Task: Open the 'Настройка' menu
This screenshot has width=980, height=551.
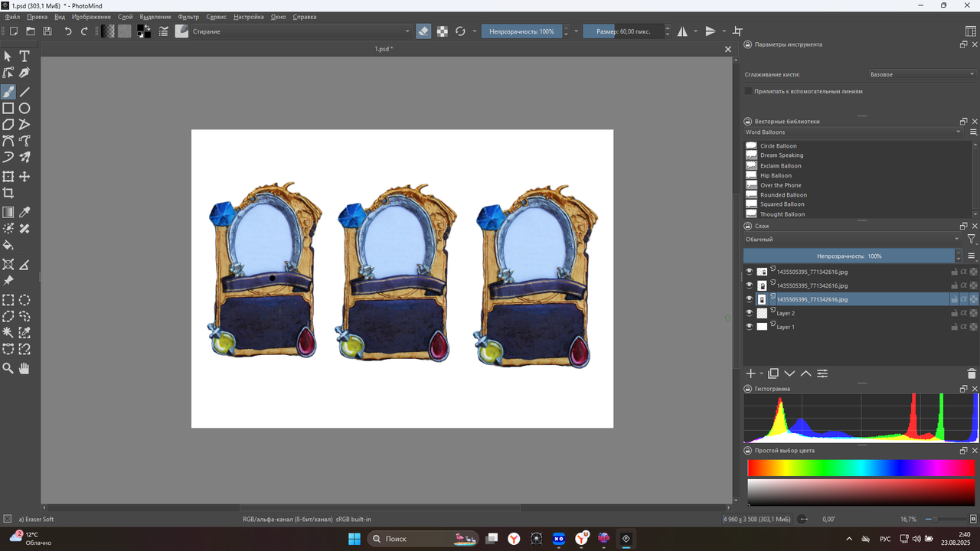Action: pos(249,16)
